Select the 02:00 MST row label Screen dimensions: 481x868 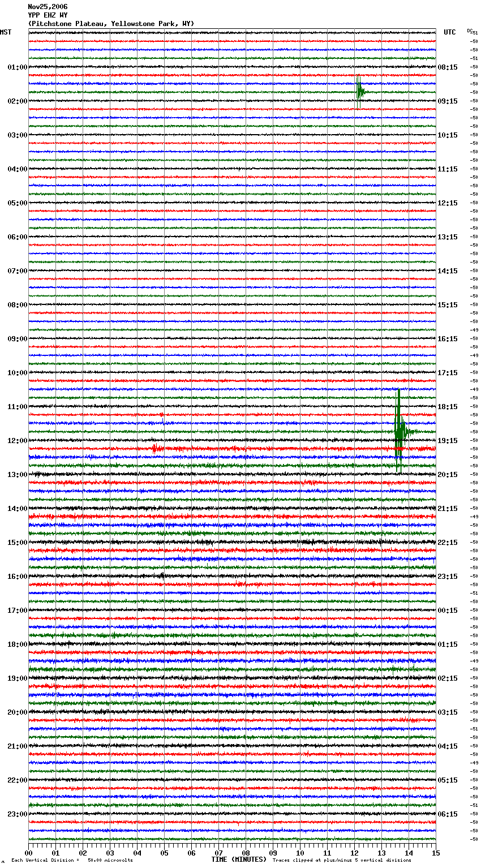[18, 101]
